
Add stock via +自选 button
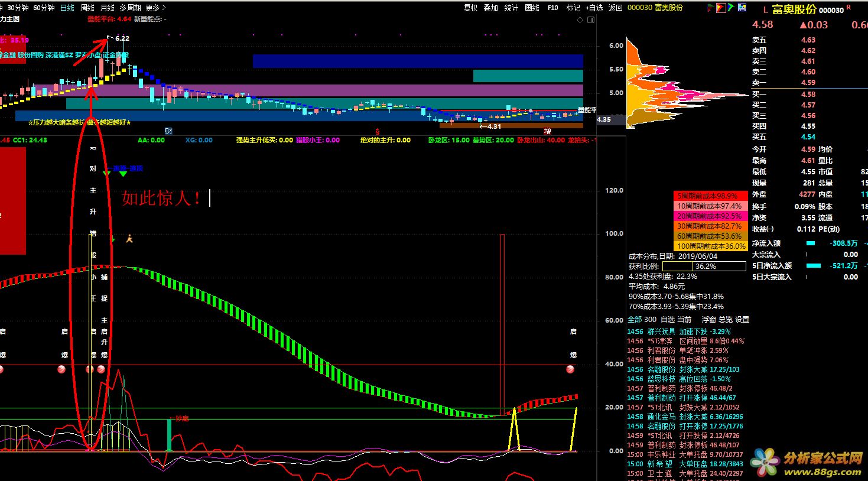[594, 8]
